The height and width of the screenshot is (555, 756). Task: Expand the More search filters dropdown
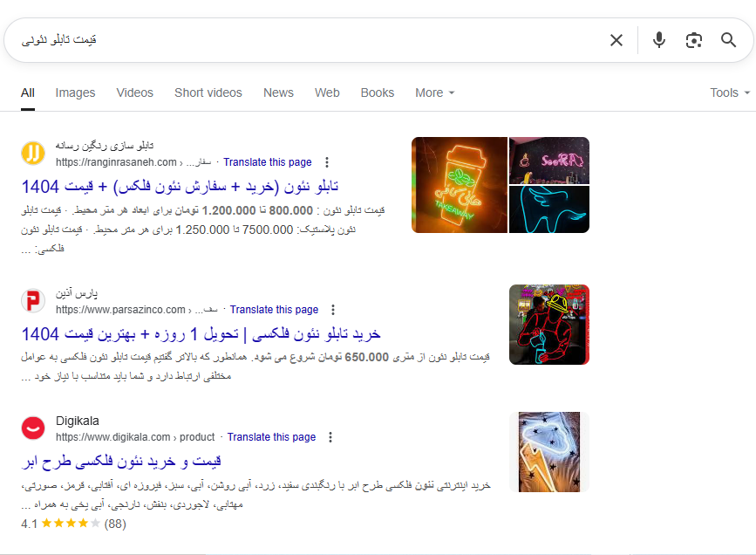click(434, 92)
